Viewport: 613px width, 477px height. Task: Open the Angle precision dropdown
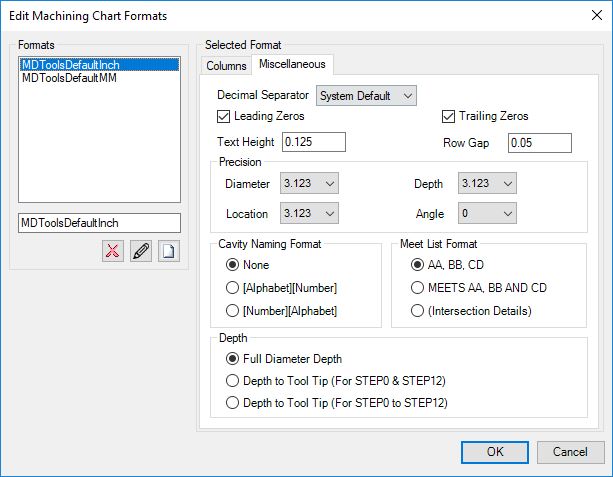tap(487, 213)
